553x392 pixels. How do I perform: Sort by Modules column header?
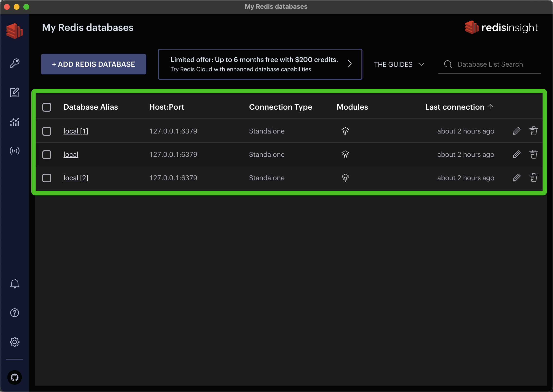pyautogui.click(x=352, y=107)
